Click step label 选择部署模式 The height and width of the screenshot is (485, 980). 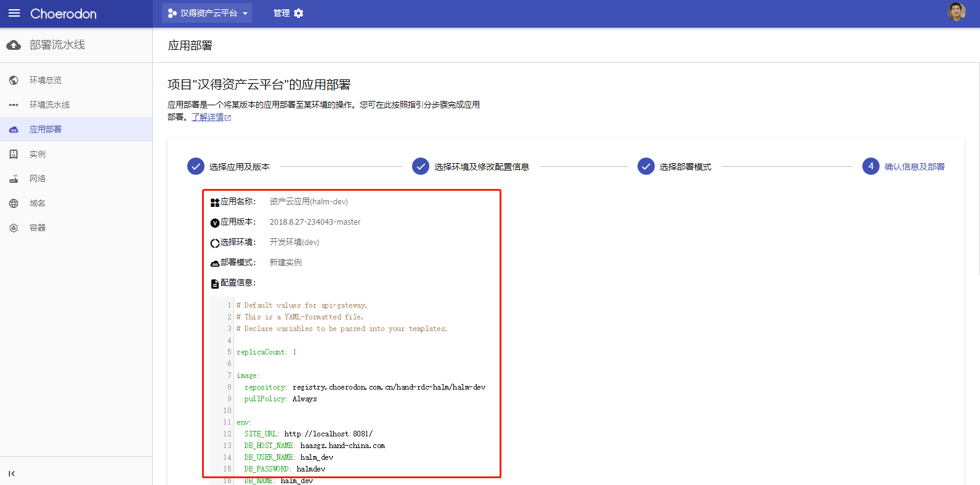[x=686, y=167]
